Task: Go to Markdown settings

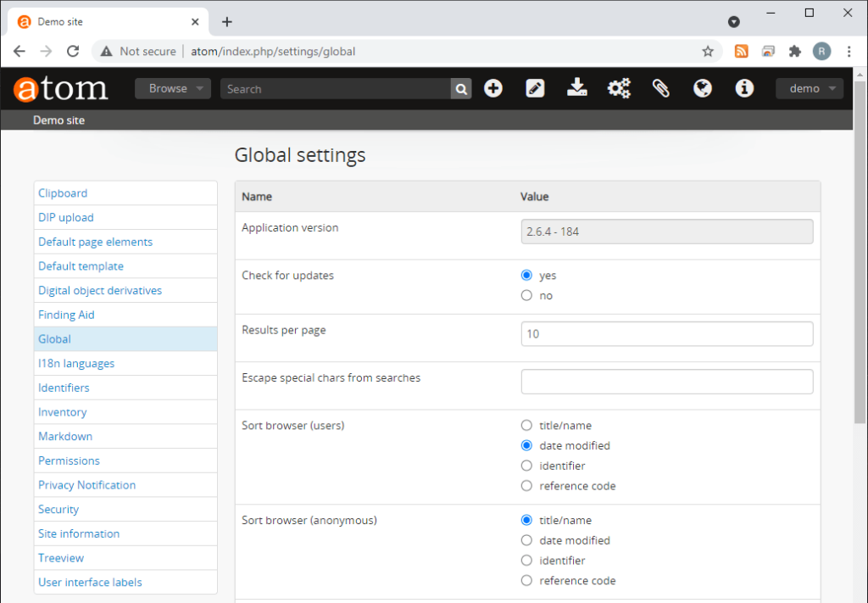Action: [125, 436]
